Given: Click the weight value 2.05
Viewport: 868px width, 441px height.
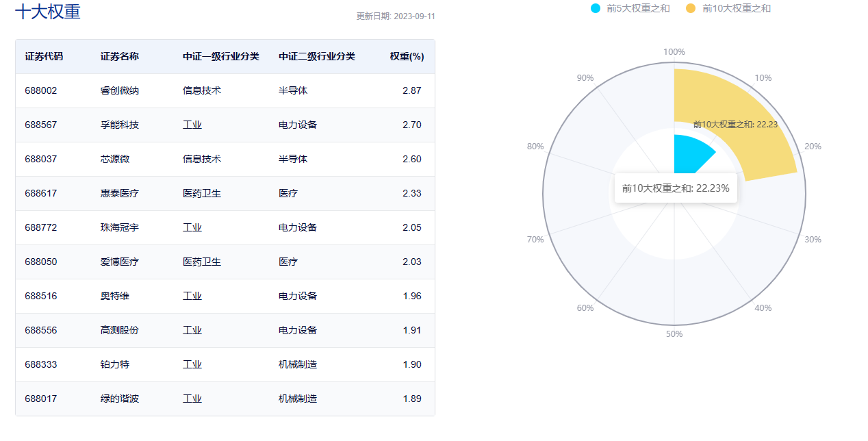Looking at the screenshot, I should [x=412, y=227].
